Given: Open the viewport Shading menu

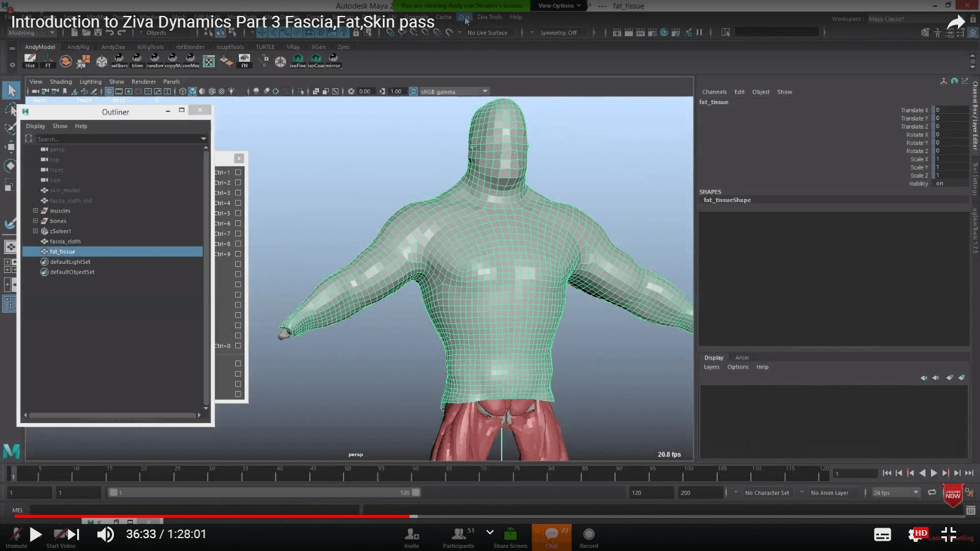Looking at the screenshot, I should click(61, 81).
